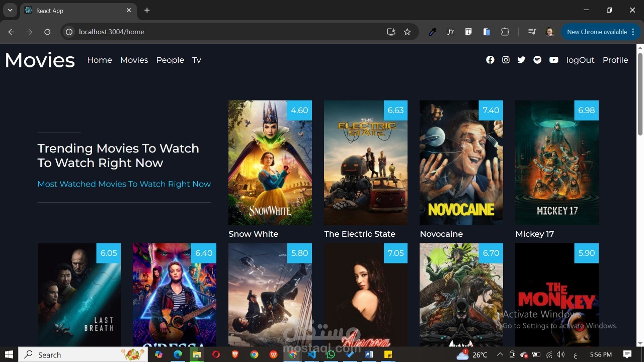
Task: Open the notification center icon
Action: click(627, 354)
